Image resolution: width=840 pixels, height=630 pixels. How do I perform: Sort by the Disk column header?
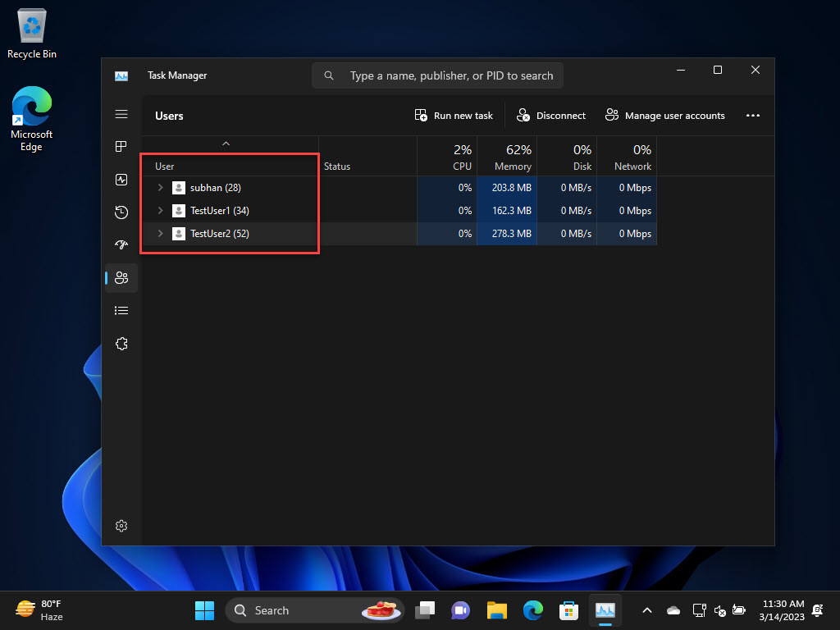(567, 157)
